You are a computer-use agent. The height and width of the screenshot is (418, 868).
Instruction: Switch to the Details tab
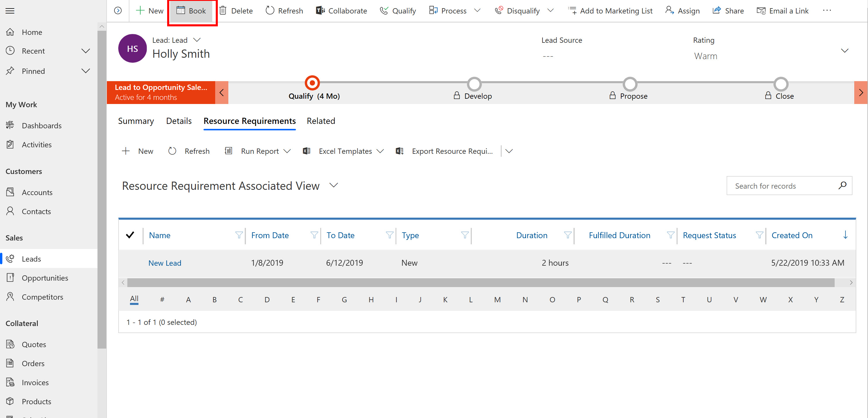coord(179,121)
